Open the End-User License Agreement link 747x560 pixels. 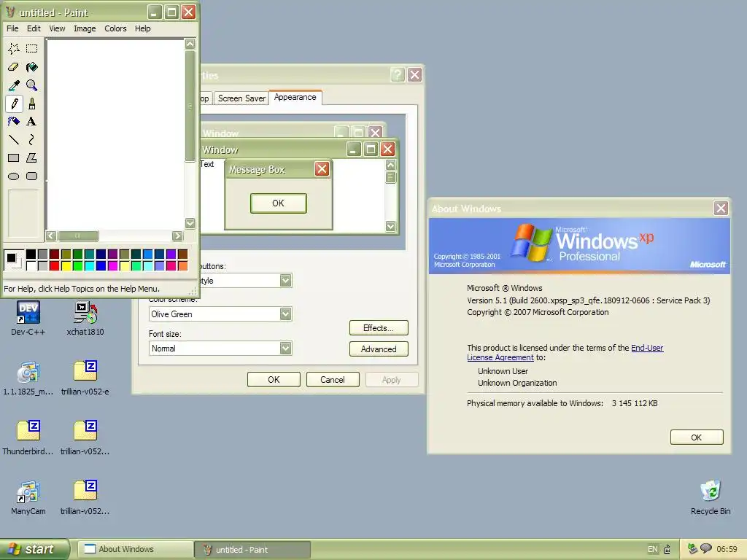pos(565,352)
